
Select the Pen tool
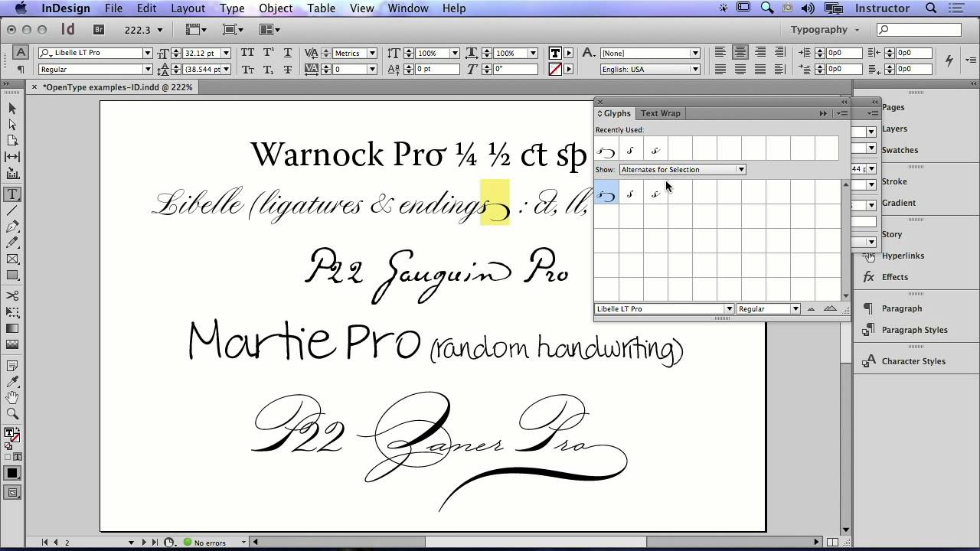[12, 227]
